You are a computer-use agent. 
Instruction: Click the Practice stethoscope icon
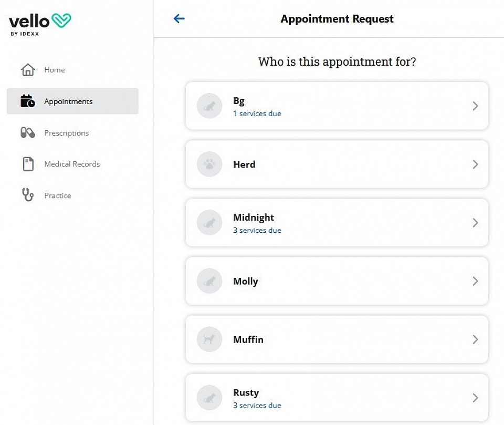tap(28, 195)
